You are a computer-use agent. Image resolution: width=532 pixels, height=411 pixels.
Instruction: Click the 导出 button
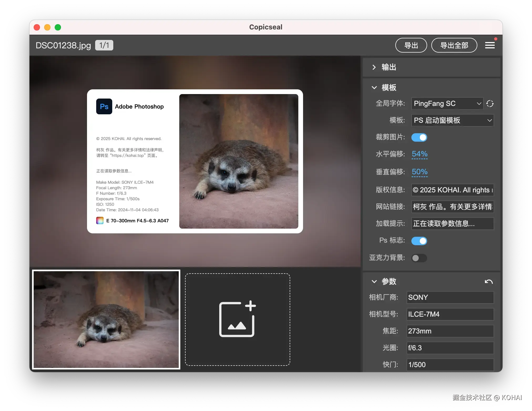[411, 45]
